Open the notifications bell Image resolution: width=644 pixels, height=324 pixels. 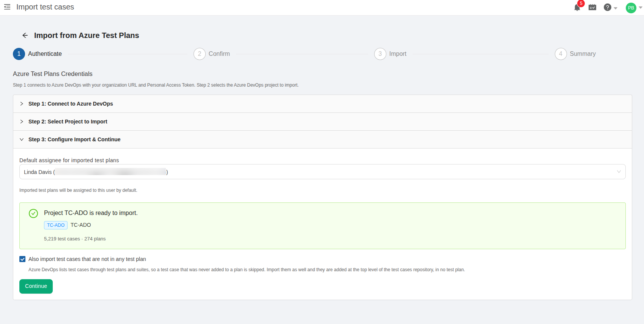[577, 8]
